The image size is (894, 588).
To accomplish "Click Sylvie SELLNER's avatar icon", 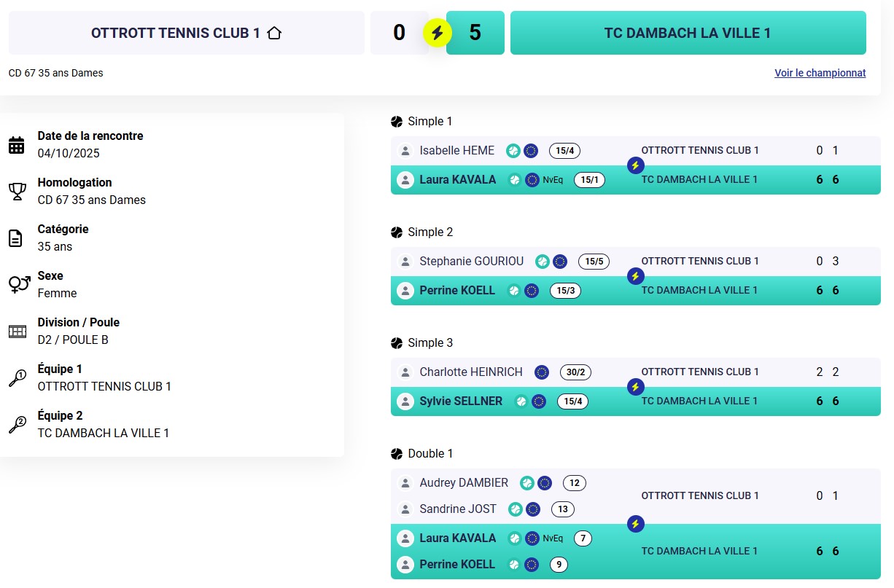I will (x=405, y=401).
